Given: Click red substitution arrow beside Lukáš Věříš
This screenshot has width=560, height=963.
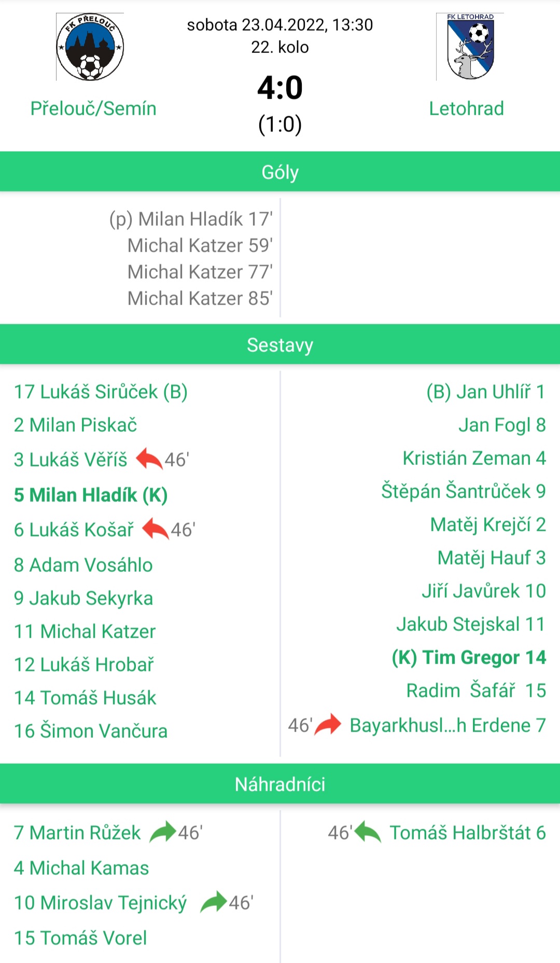Looking at the screenshot, I should tap(149, 459).
